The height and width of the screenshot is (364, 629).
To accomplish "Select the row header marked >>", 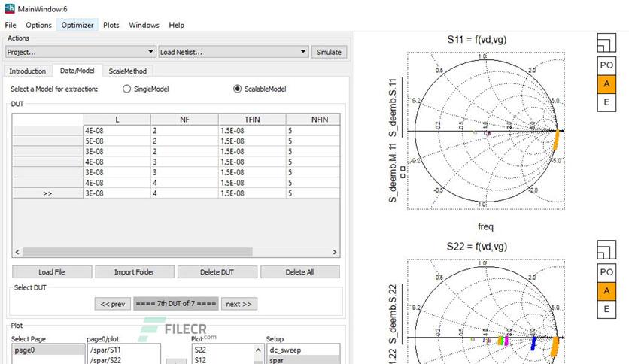I will (47, 193).
